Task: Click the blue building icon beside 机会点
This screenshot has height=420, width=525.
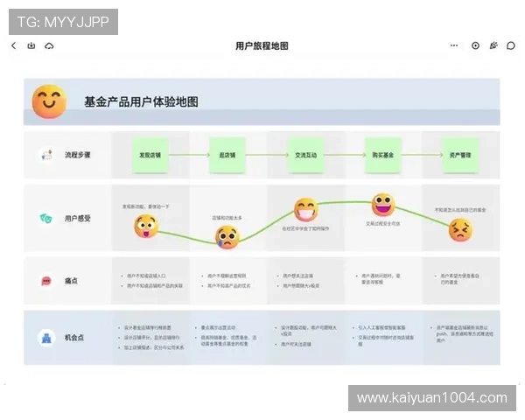Action: click(x=46, y=338)
